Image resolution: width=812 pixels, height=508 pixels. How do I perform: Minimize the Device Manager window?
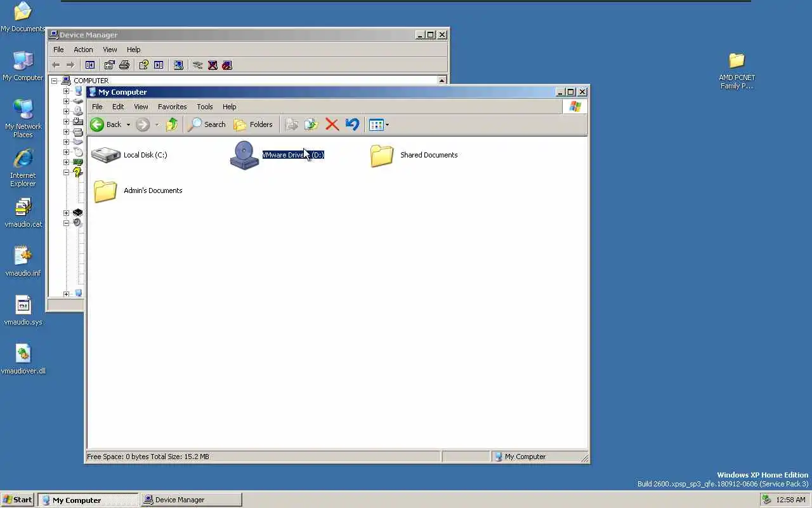point(420,35)
